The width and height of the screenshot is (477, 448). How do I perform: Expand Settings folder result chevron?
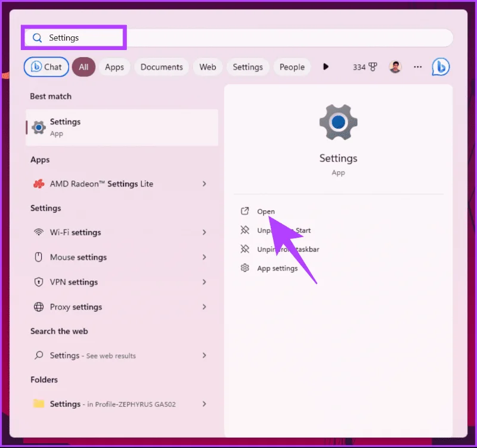[x=204, y=404]
